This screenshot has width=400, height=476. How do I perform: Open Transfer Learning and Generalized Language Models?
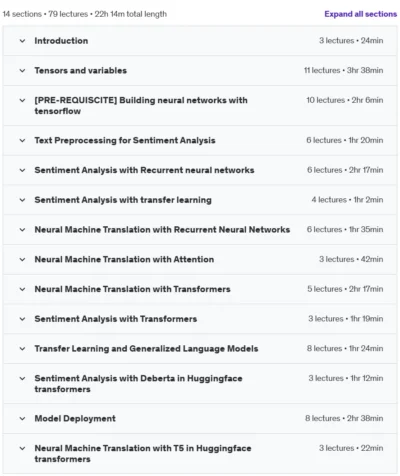tap(146, 349)
